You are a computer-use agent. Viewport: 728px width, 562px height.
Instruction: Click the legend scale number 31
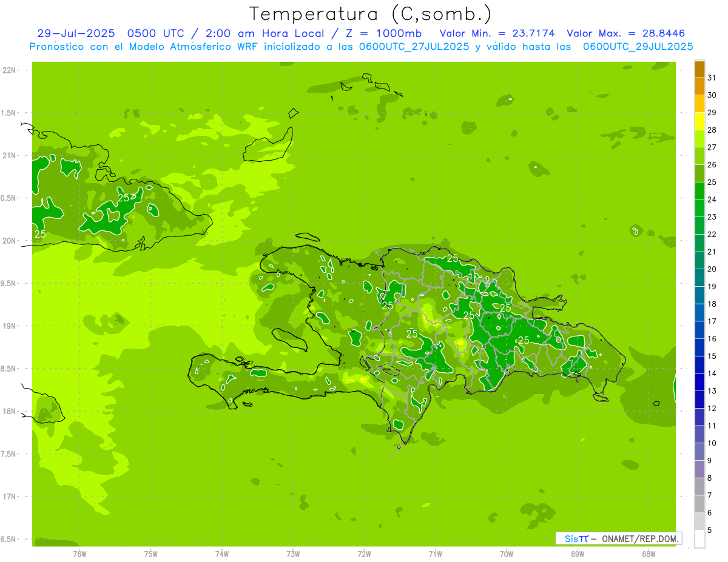[x=712, y=78]
